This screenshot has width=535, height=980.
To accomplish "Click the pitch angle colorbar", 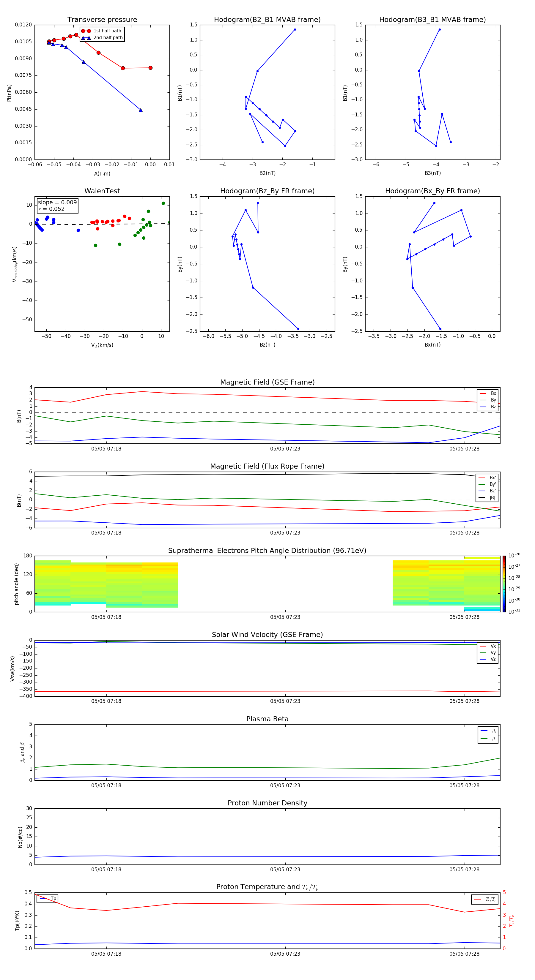I will pos(504,584).
